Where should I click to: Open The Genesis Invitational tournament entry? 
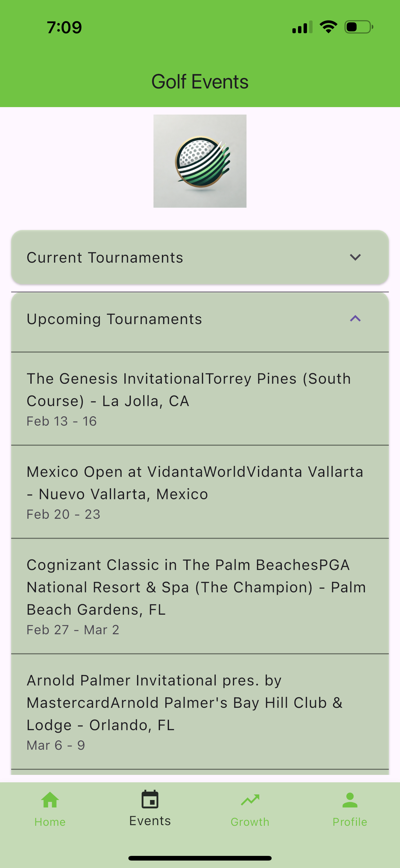200,399
